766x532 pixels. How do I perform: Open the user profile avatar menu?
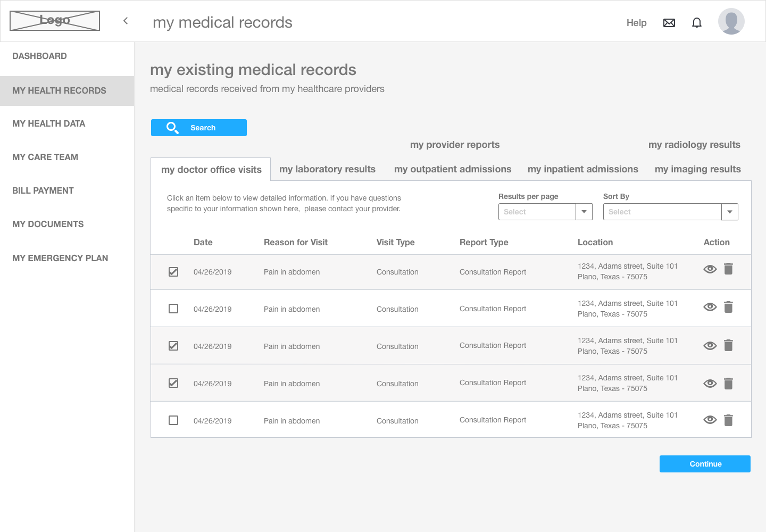731,21
